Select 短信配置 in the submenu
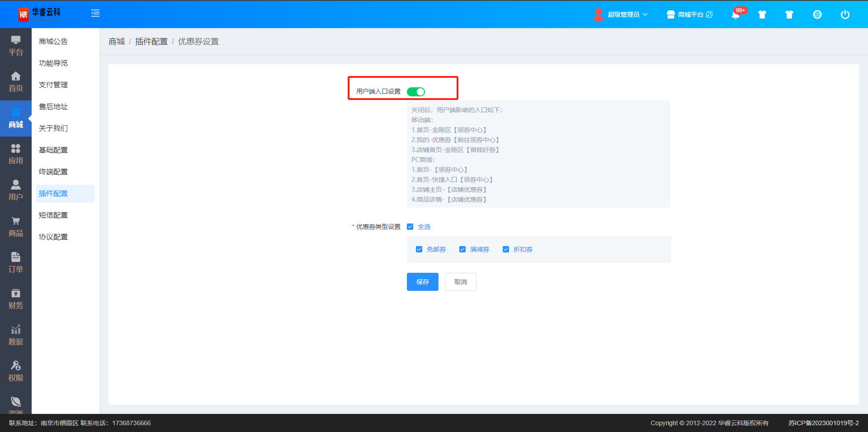This screenshot has height=432, width=868. [x=53, y=215]
